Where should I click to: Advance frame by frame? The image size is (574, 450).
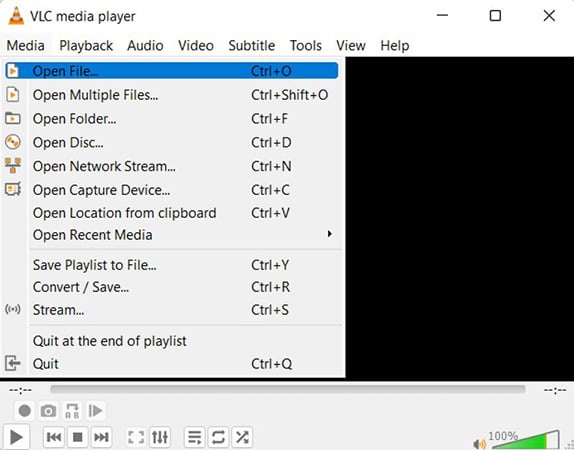coord(96,411)
